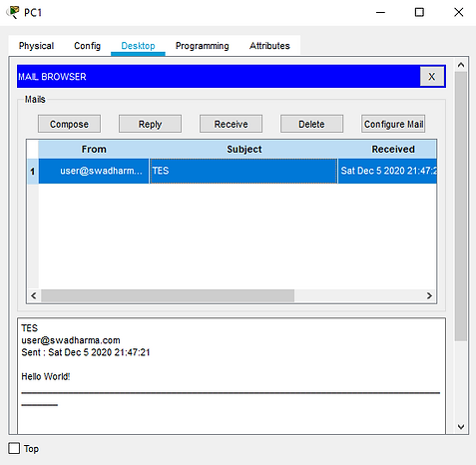Click the PC1 window title icon
Screen dimensions: 476x465
[x=13, y=12]
